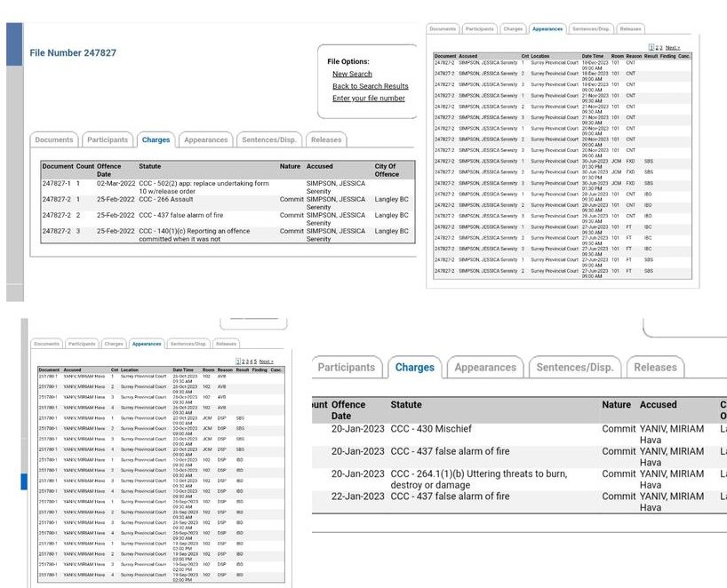The width and height of the screenshot is (727, 588).
Task: Click Next in the SIMPSON appearances pagination
Action: [x=673, y=48]
